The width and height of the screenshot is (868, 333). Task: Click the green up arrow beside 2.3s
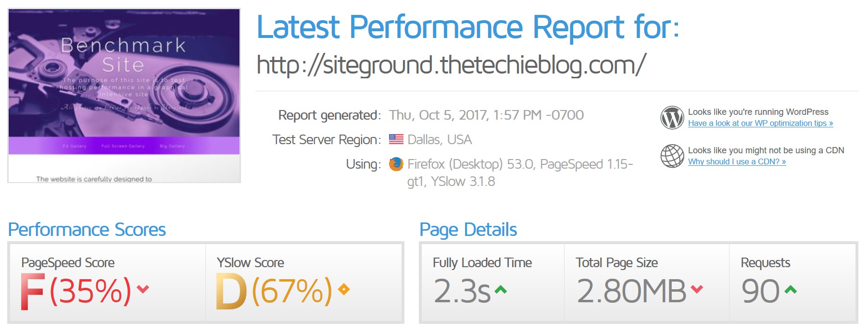coord(501,289)
